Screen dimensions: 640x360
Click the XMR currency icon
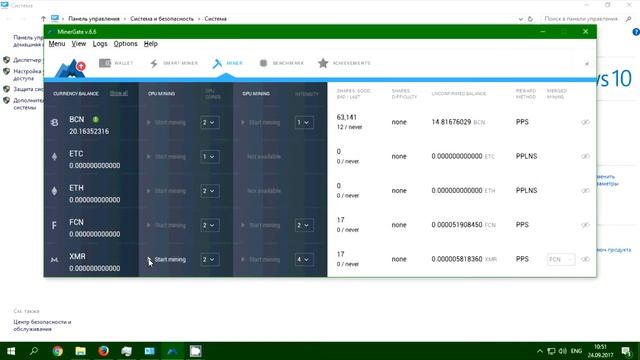point(54,260)
